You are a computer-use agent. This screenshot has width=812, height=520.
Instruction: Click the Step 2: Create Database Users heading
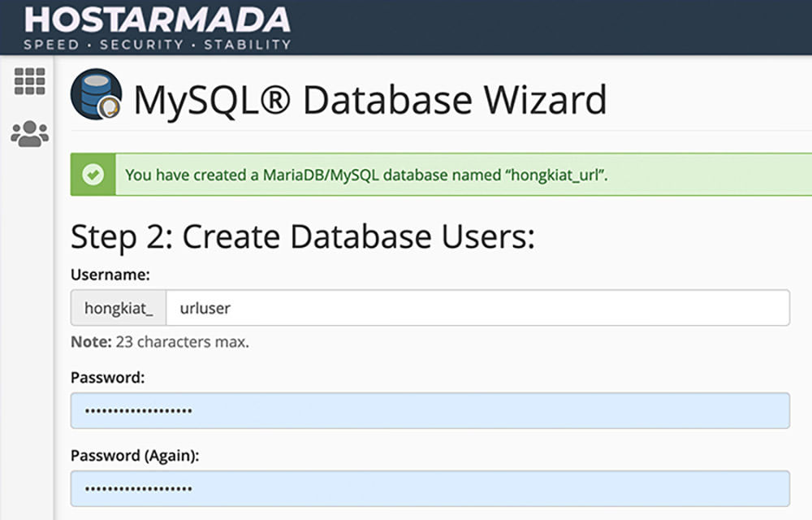tap(302, 237)
